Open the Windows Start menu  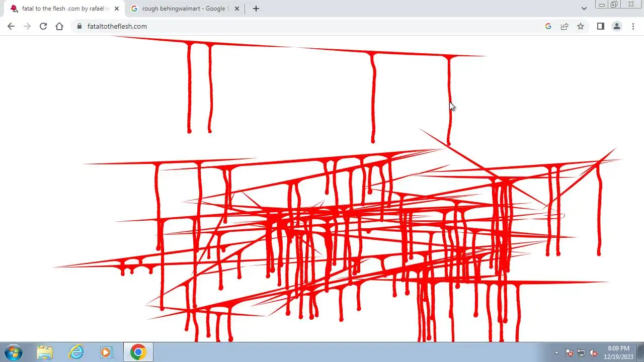click(x=13, y=352)
